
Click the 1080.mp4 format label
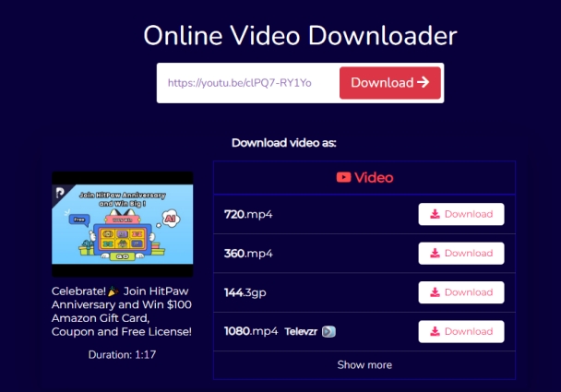click(x=251, y=331)
